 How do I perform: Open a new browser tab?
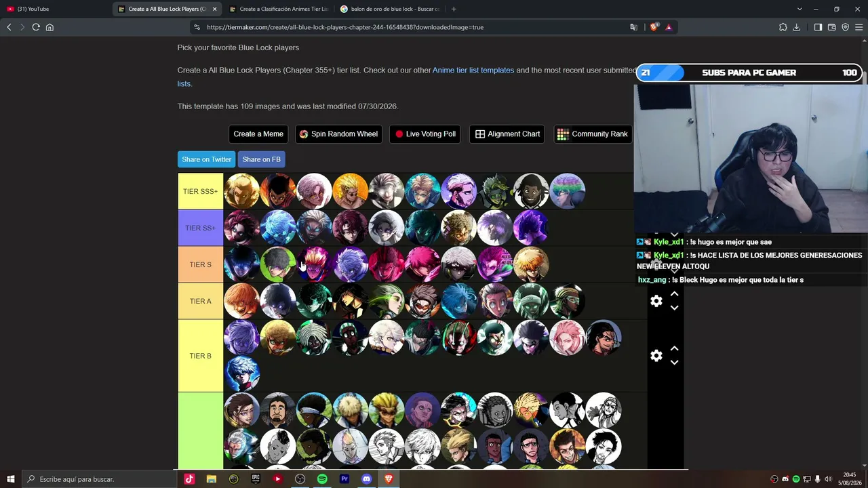pos(454,9)
